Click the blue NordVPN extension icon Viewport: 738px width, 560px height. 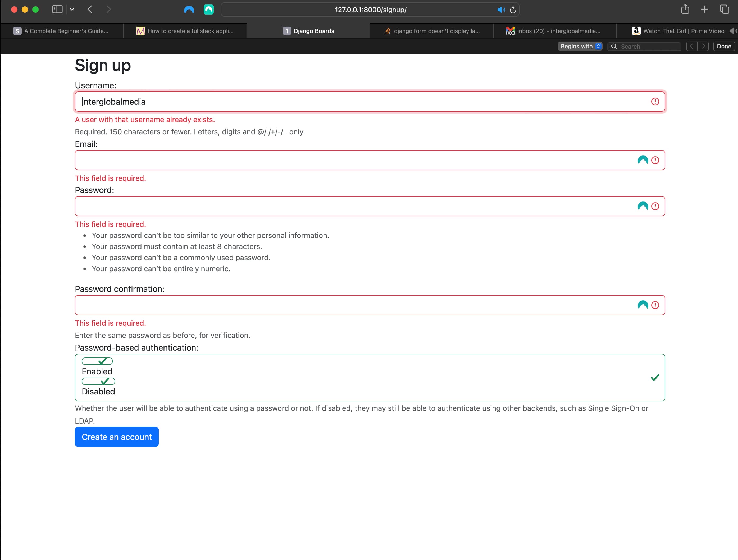[189, 10]
